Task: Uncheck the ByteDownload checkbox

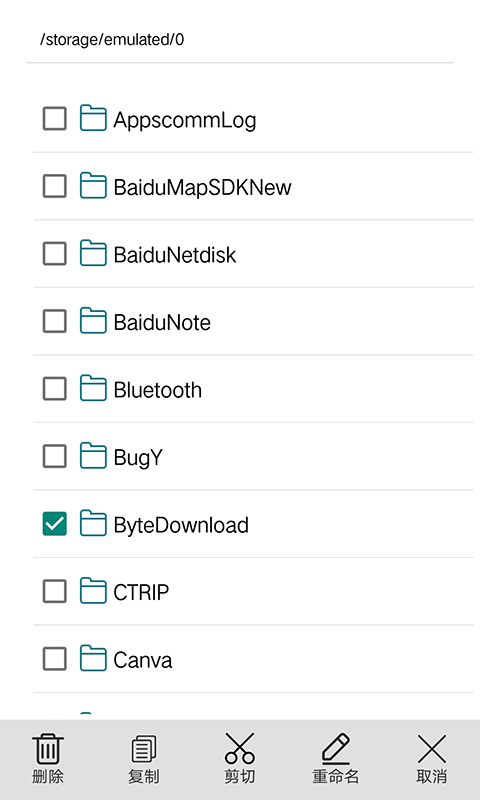Action: click(x=55, y=523)
